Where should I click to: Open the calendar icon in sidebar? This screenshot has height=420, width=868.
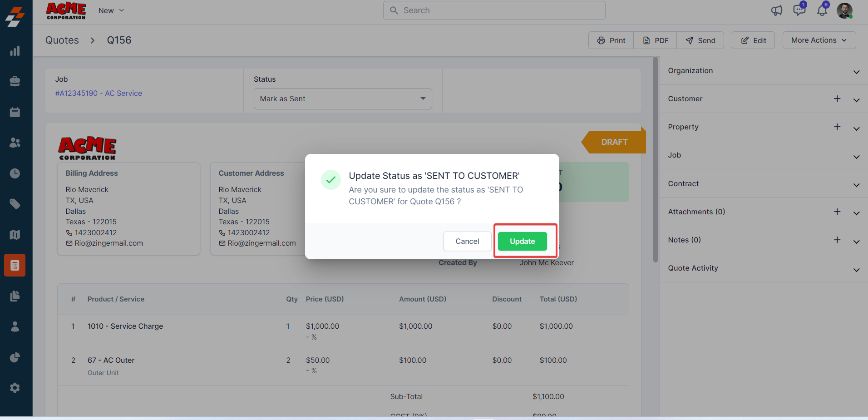[x=15, y=112]
